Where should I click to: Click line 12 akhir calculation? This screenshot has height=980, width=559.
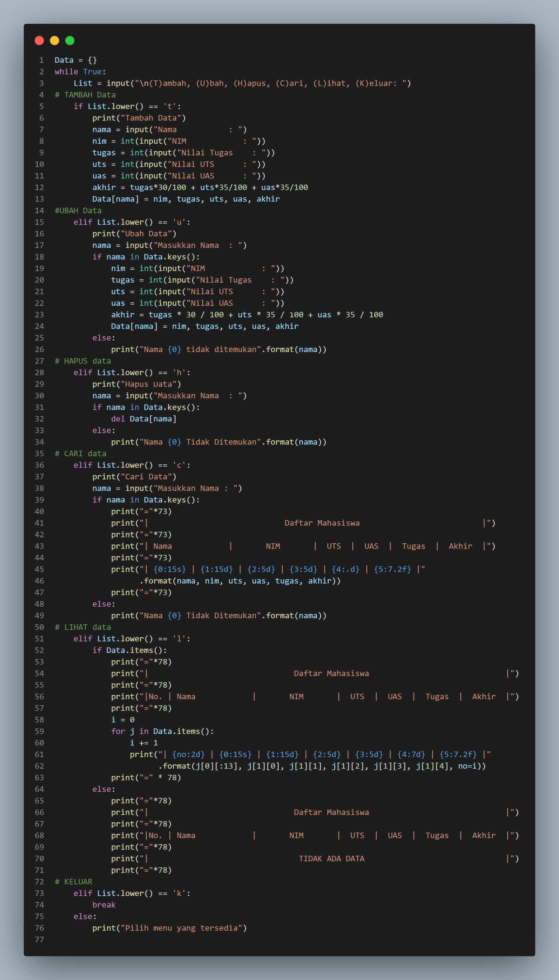click(200, 187)
